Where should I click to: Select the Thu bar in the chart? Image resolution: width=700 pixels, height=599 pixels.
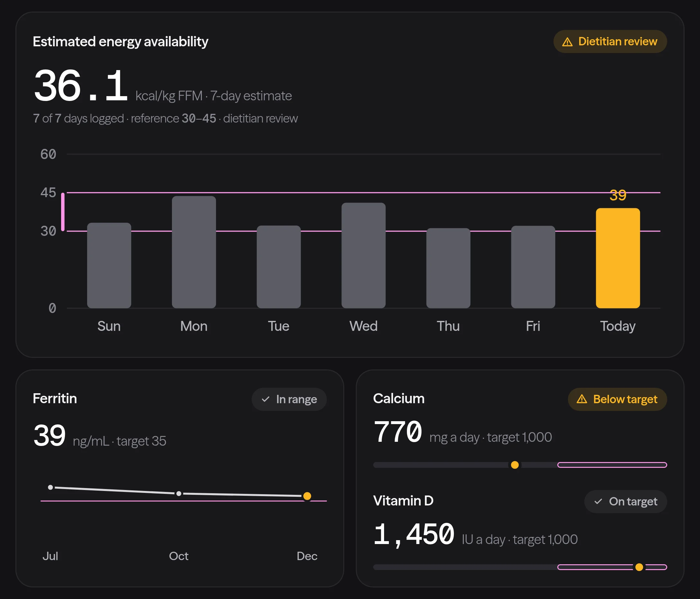pos(448,268)
